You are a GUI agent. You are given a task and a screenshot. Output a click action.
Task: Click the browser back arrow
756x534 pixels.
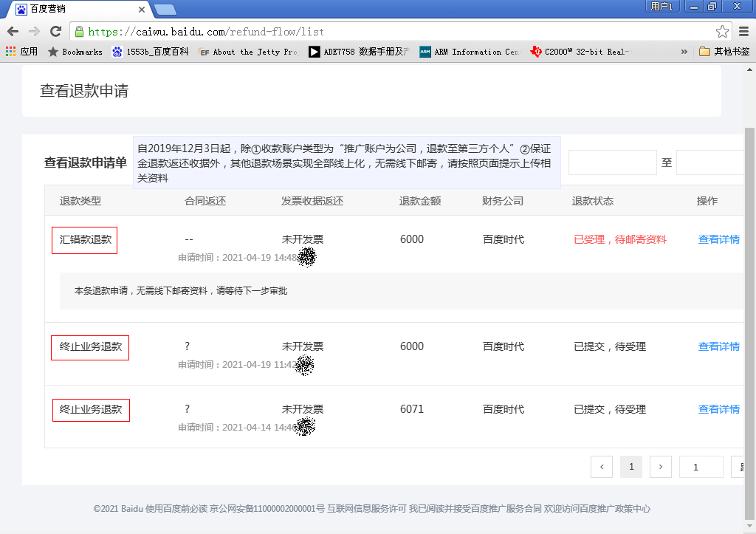[x=13, y=32]
